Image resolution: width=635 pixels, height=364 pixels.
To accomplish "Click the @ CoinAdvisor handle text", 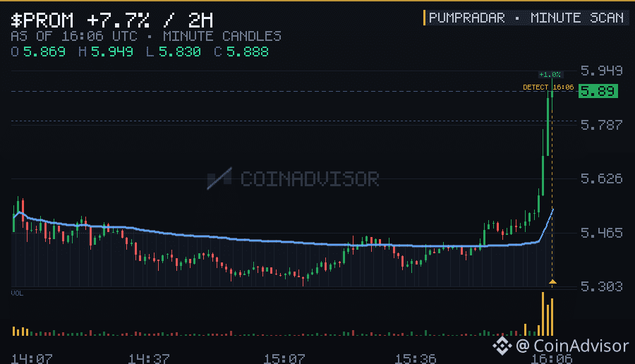I will pyautogui.click(x=572, y=346).
